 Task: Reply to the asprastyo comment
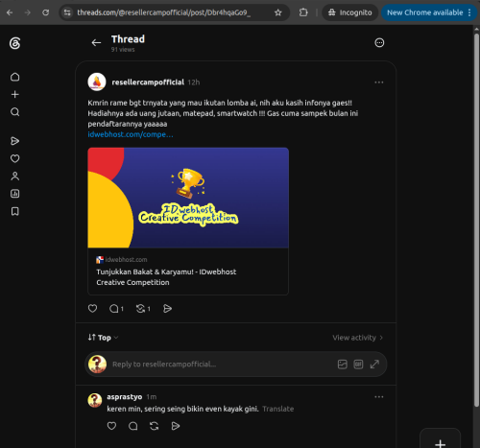(132, 426)
